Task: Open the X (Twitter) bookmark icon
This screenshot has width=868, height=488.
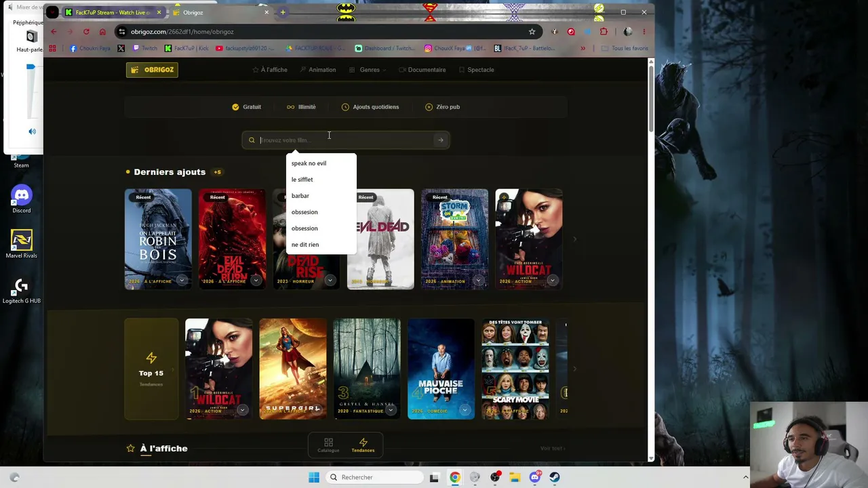Action: [121, 49]
